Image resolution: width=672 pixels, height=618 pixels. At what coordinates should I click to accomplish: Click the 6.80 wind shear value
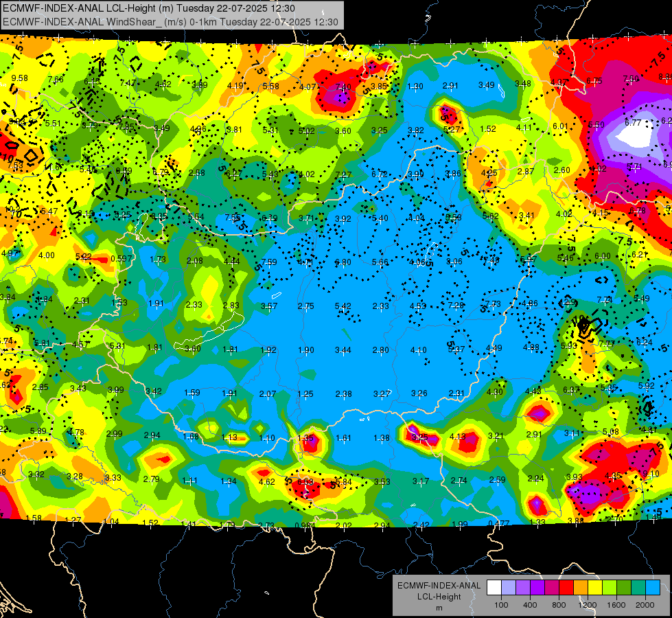tap(343, 262)
